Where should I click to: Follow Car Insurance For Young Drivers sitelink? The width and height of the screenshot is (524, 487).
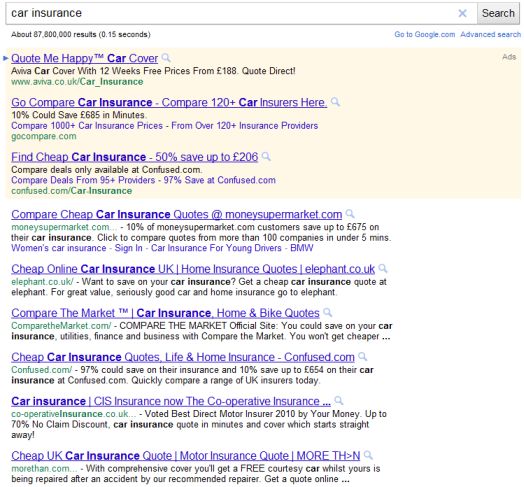coord(216,248)
